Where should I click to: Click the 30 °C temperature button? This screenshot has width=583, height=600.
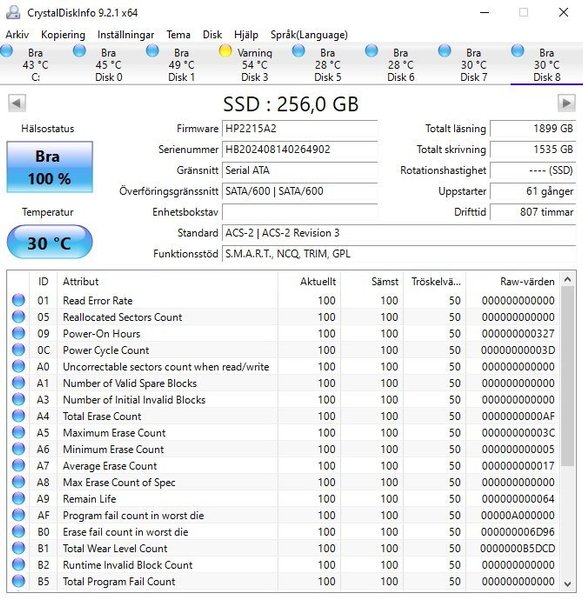pyautogui.click(x=49, y=243)
